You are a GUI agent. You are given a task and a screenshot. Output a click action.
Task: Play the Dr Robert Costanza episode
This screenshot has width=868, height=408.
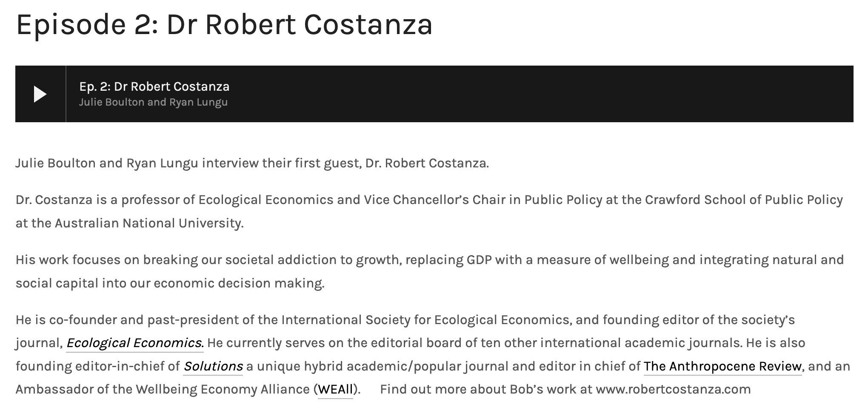(x=40, y=94)
